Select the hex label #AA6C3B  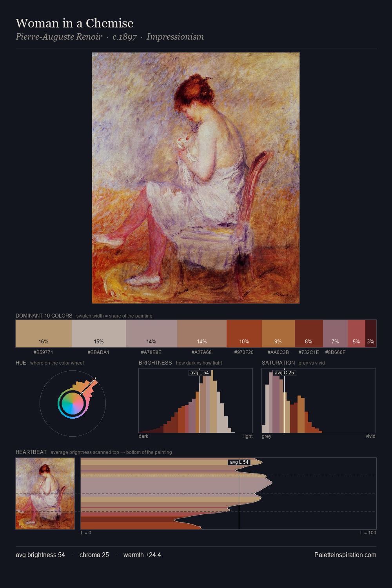point(278,352)
